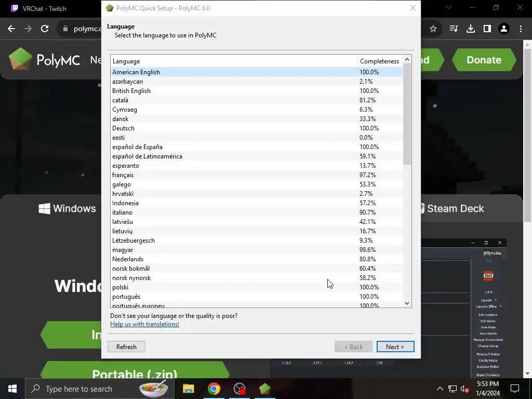
Task: Select hrvatski language row
Action: click(257, 194)
